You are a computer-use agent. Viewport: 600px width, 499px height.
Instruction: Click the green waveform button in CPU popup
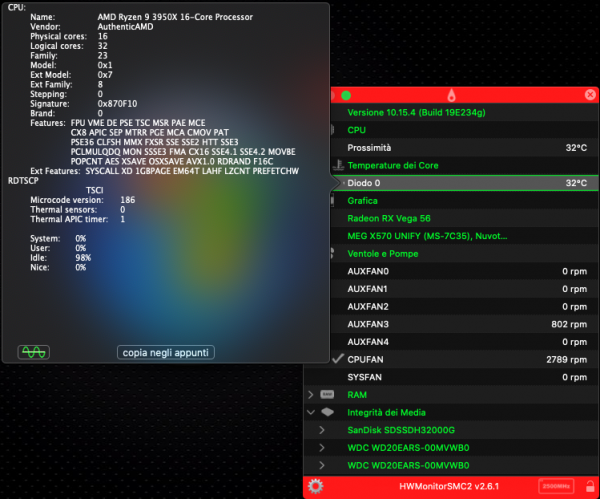pos(34,352)
